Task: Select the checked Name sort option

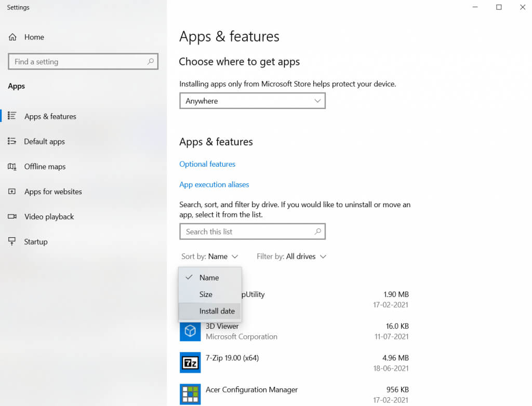Action: [209, 278]
